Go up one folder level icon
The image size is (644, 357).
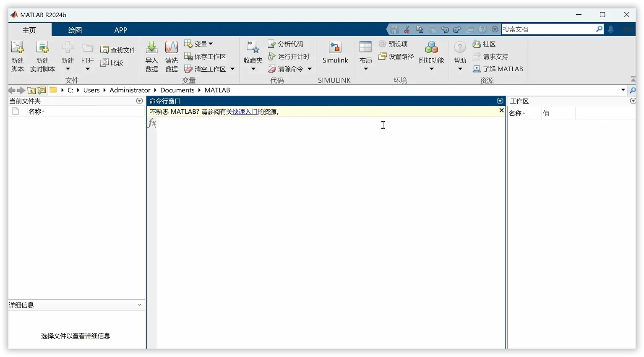[31, 90]
